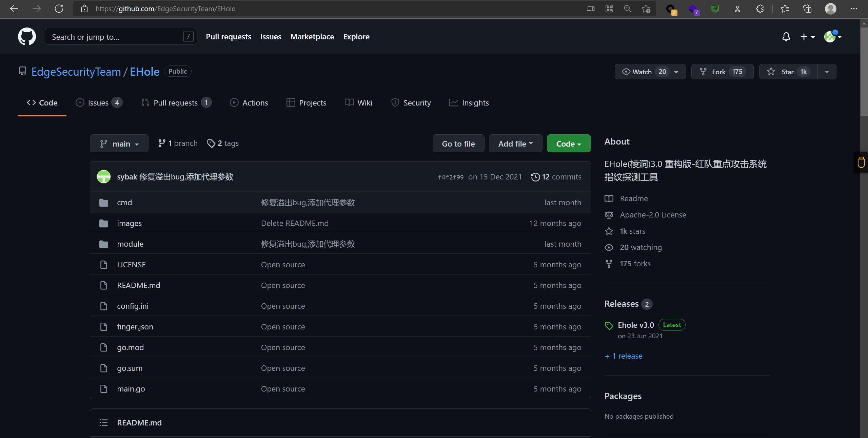Image resolution: width=868 pixels, height=438 pixels.
Task: Expand the main branch selector
Action: pyautogui.click(x=119, y=144)
